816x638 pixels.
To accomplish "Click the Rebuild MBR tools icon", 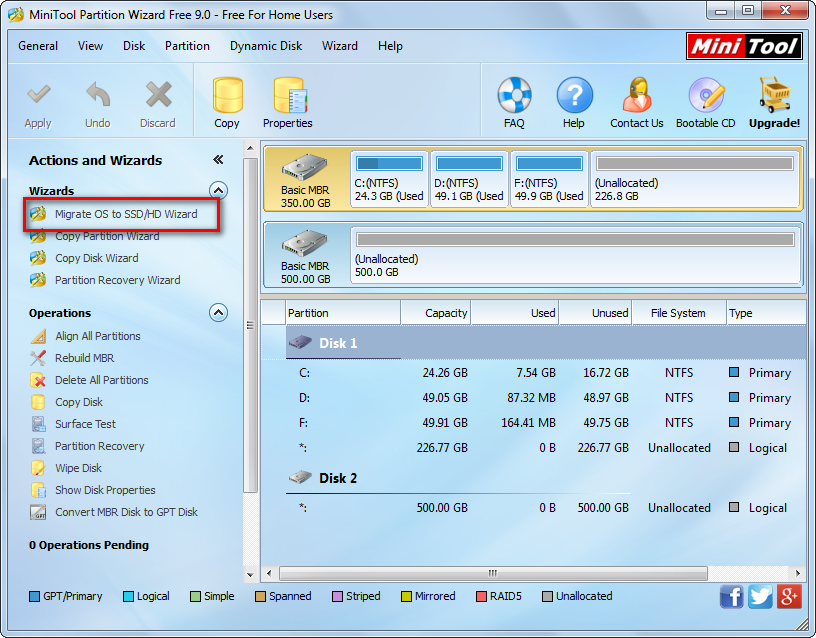I will pos(38,358).
